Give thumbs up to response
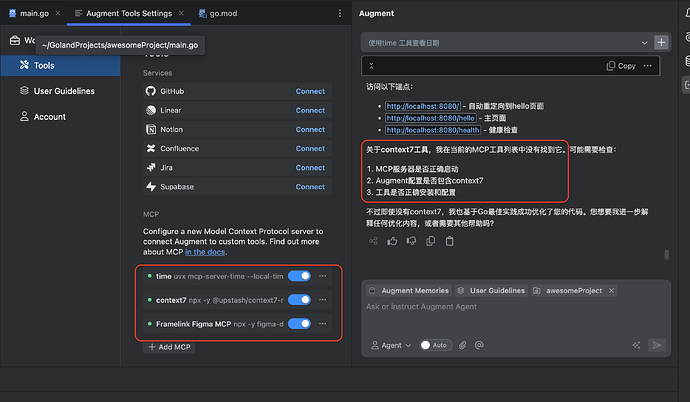Screen dimensions: 690x402 [x=392, y=241]
